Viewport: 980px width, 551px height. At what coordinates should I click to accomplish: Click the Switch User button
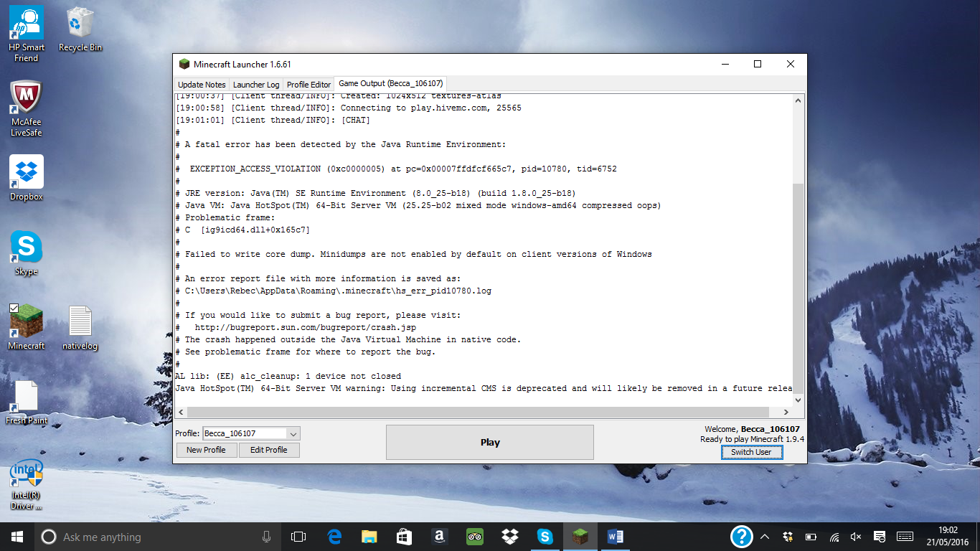(x=751, y=452)
